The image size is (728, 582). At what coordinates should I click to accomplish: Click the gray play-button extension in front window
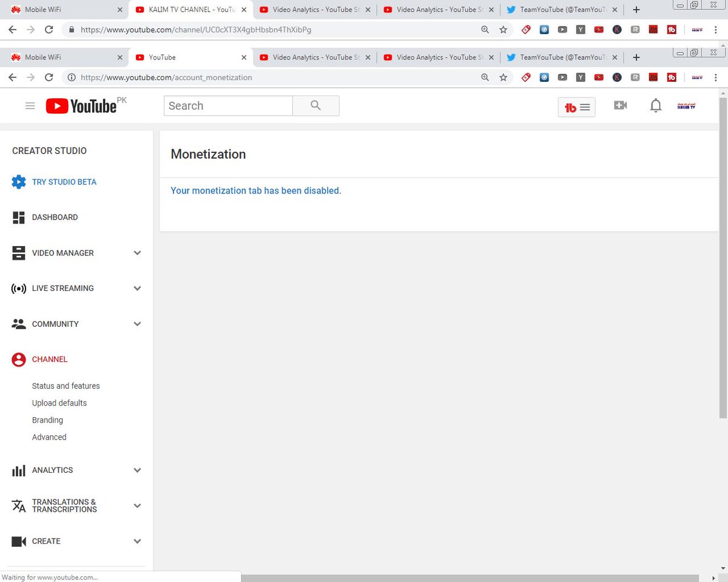click(x=562, y=78)
